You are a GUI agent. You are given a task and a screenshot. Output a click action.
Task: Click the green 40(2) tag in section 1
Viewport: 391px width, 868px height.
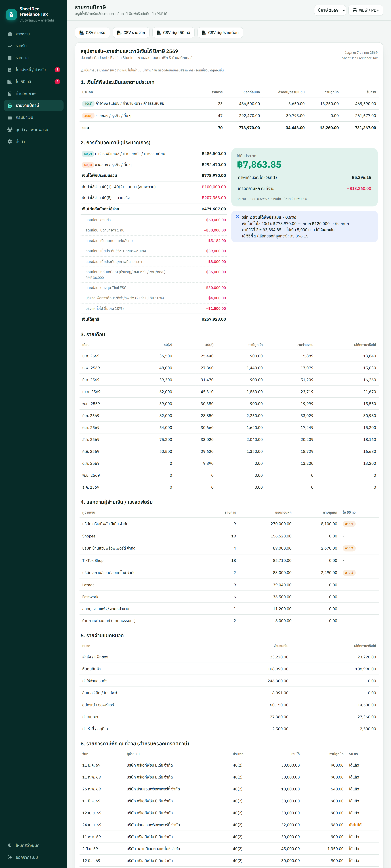[88, 103]
